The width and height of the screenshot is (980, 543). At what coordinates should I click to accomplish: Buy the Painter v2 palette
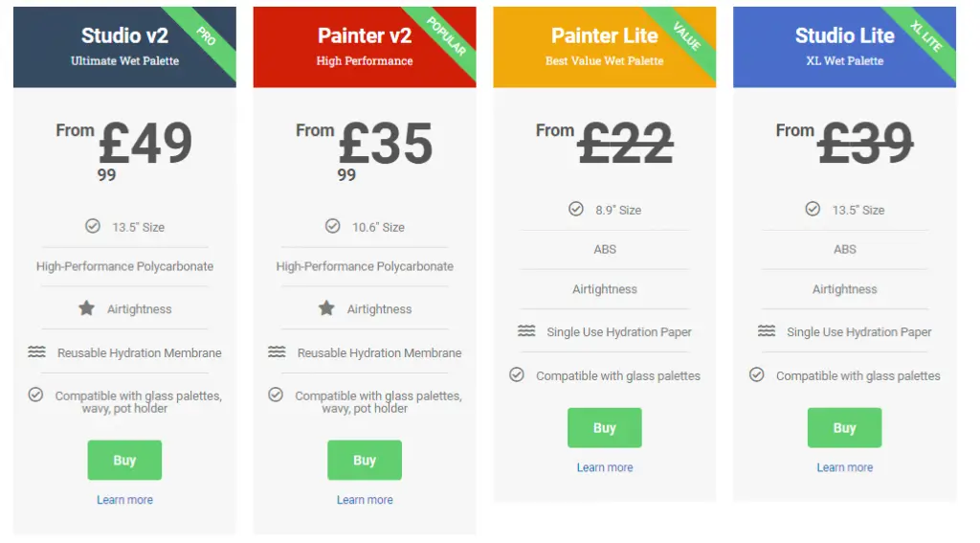[365, 460]
